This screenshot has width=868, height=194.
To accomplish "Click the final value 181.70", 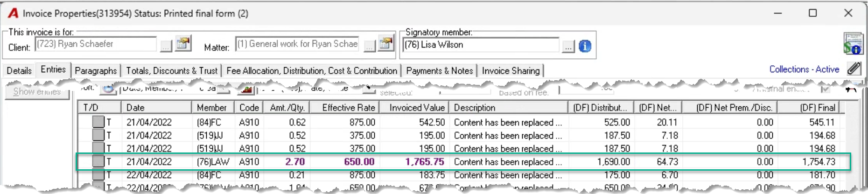I will (822, 175).
